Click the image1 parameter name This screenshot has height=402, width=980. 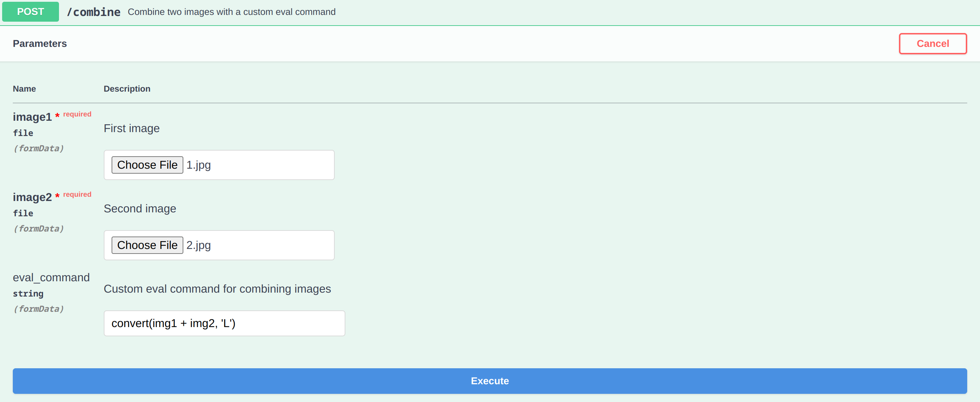[32, 117]
